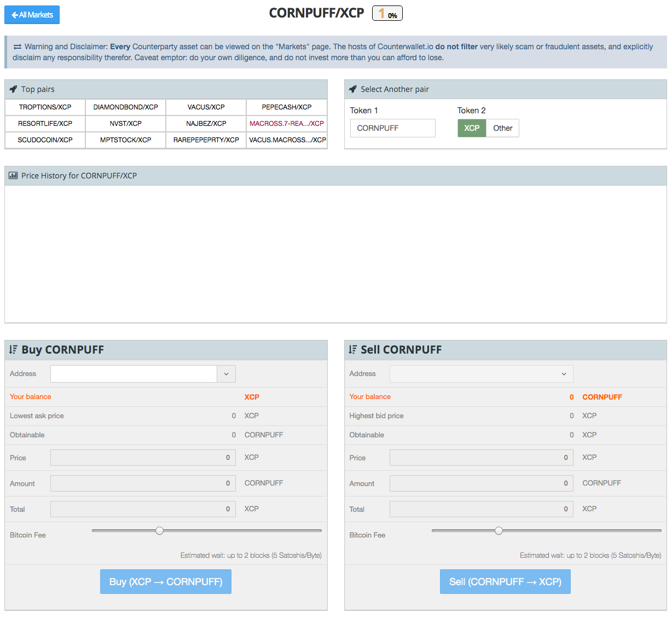Open the DIAMONDBOND/XCP pair

point(126,107)
